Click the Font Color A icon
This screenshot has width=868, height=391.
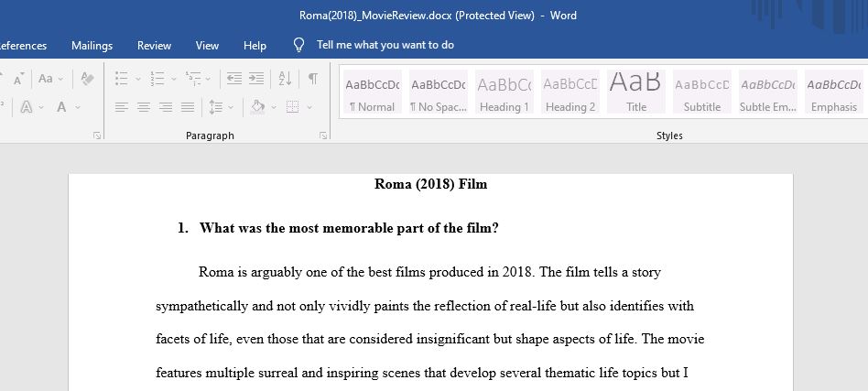[61, 107]
